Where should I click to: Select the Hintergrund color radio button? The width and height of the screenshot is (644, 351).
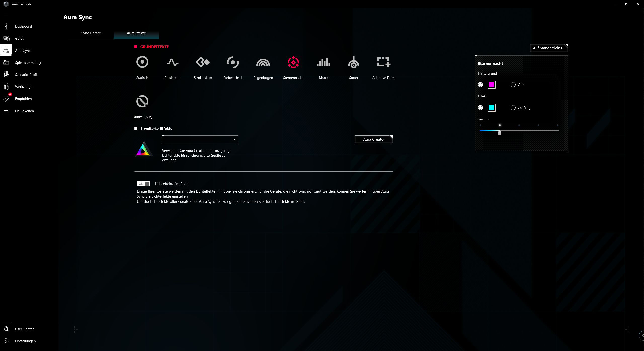point(480,85)
